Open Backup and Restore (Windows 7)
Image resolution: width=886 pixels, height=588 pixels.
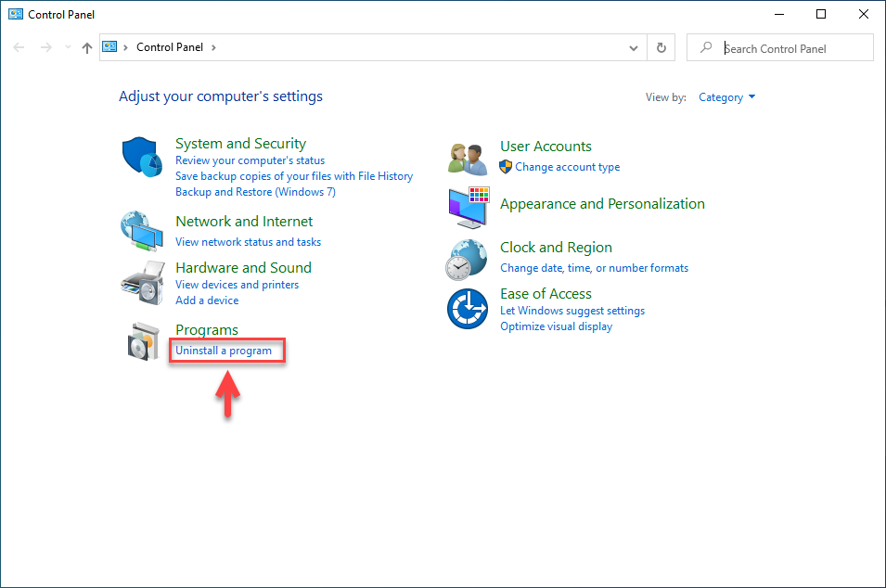(255, 192)
